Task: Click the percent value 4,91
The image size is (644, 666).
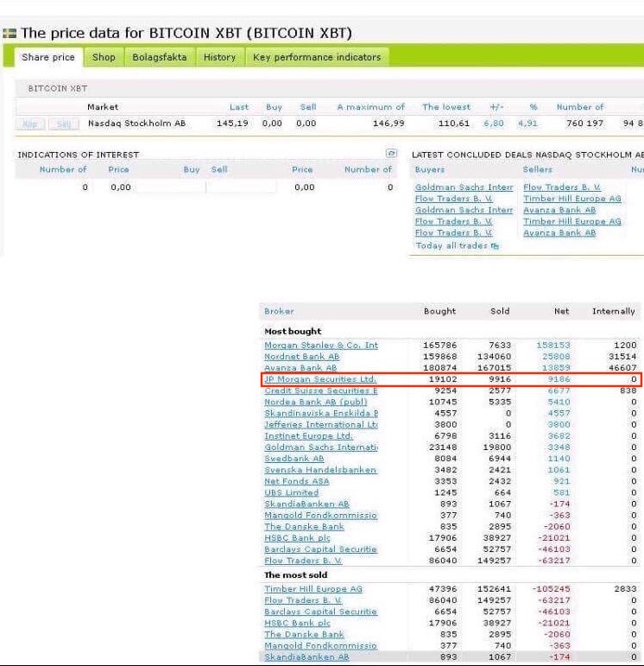Action: [x=527, y=124]
